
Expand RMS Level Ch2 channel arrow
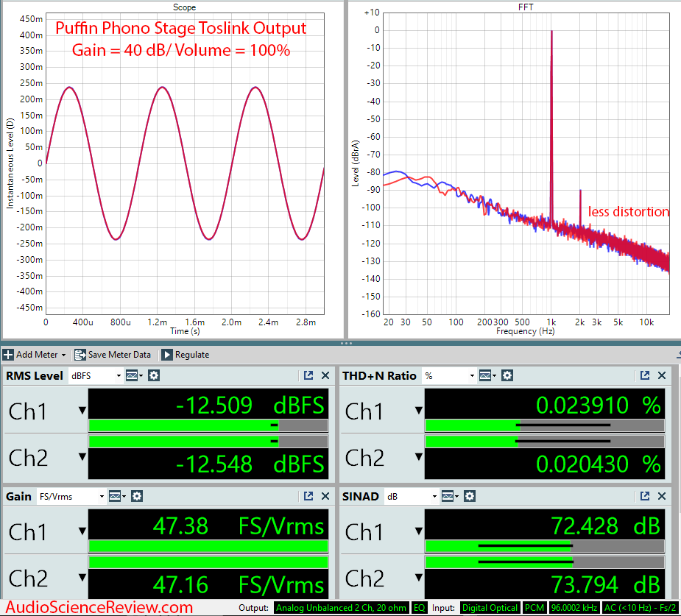[x=82, y=457]
